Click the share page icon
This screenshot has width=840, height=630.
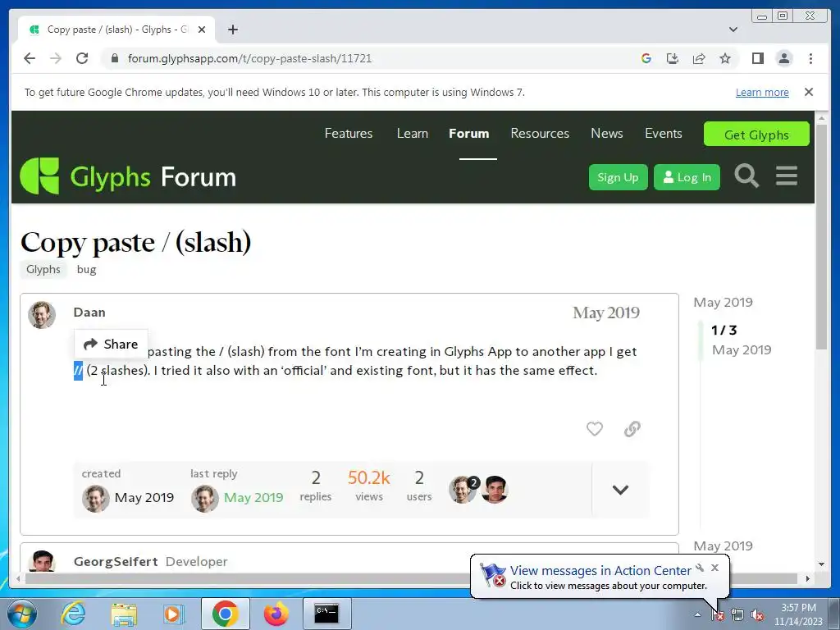click(x=699, y=58)
